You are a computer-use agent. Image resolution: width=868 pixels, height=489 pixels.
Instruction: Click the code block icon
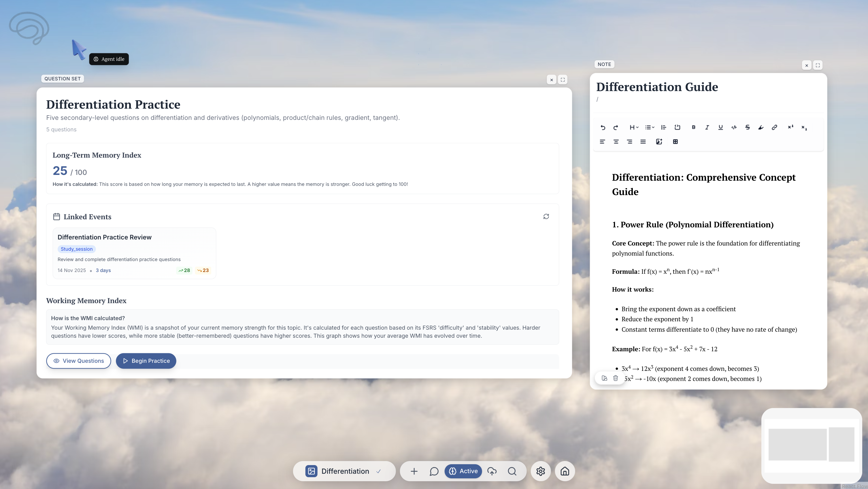(677, 127)
